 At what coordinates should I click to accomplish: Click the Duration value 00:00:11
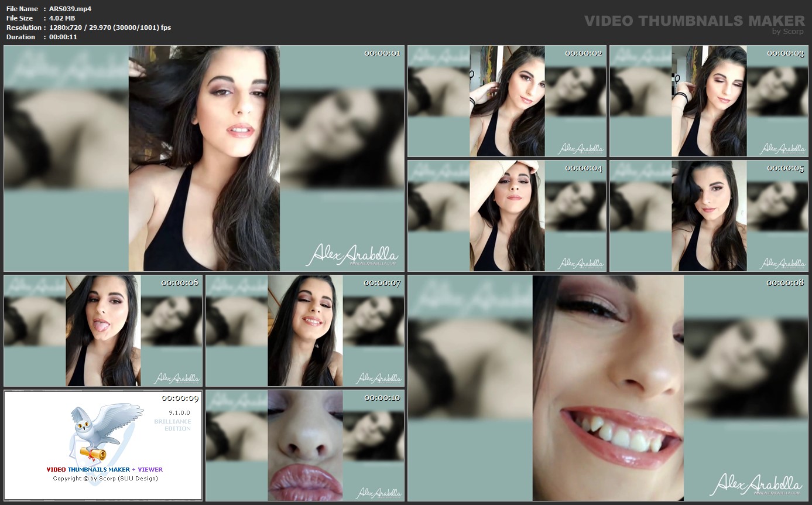click(63, 37)
